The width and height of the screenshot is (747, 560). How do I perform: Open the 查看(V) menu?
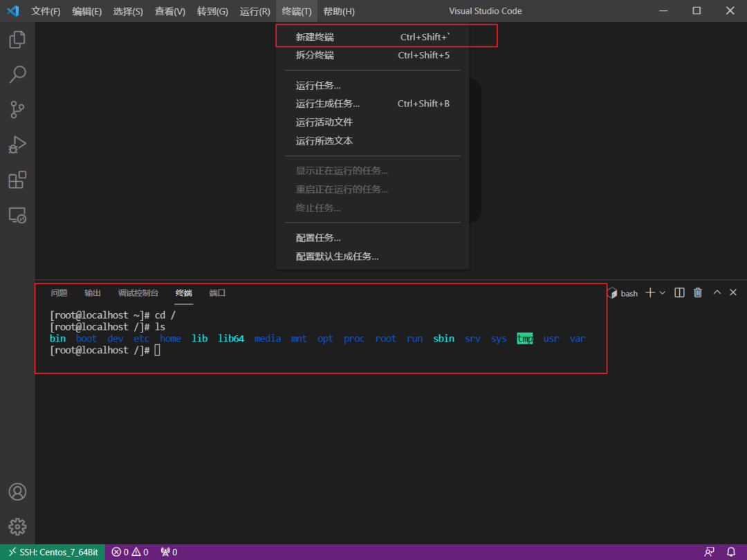(x=169, y=12)
